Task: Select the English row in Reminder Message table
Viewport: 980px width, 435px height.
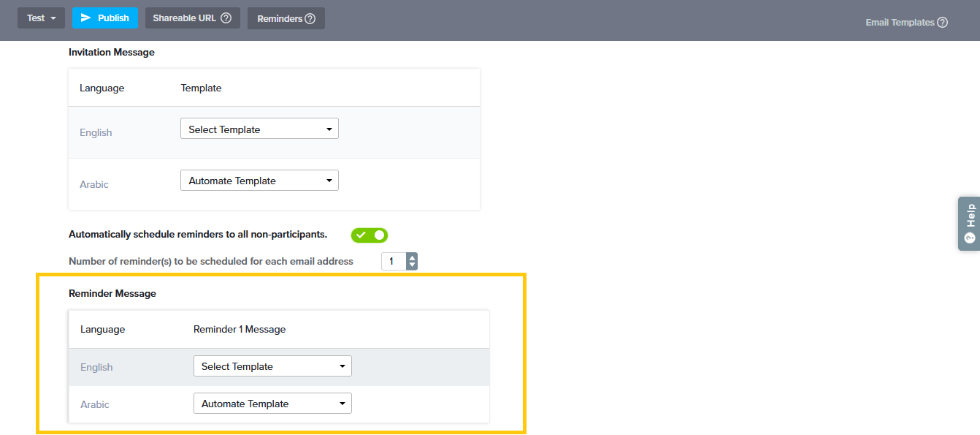Action: tap(96, 367)
